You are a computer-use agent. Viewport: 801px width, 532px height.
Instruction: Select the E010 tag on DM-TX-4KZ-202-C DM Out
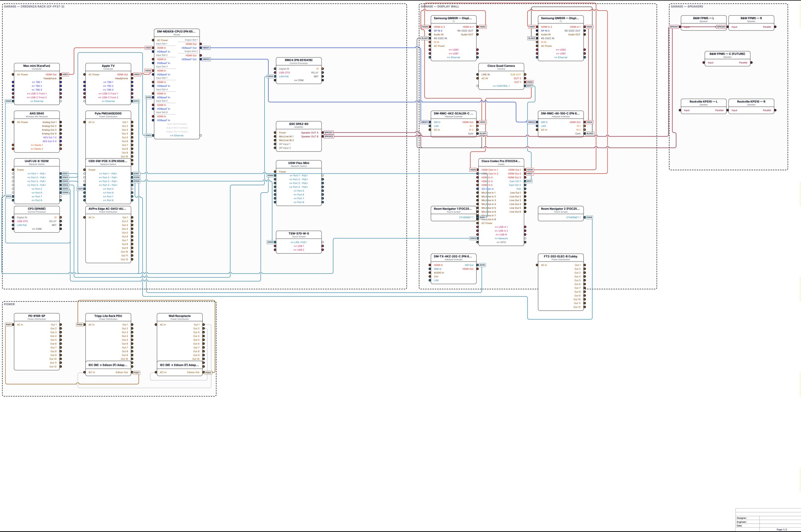482,265
